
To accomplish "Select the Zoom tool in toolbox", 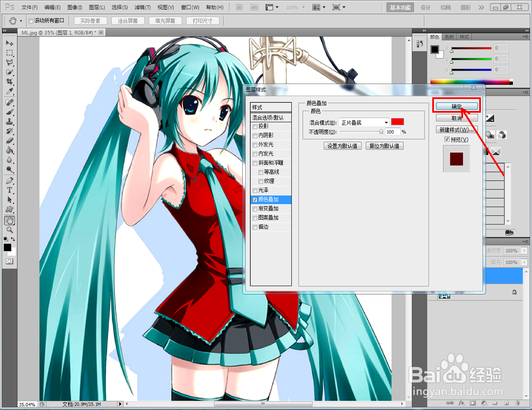I will click(10, 230).
